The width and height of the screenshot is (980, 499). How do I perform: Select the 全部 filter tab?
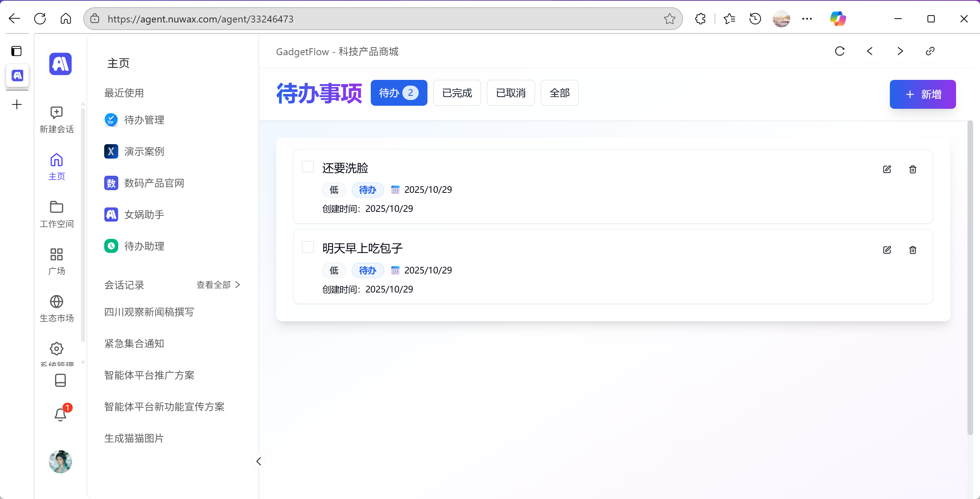(559, 93)
